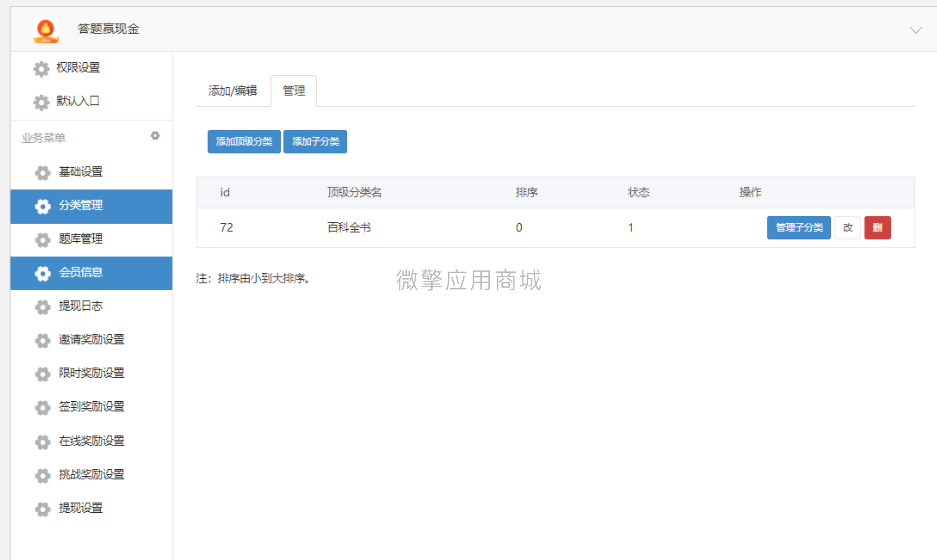The height and width of the screenshot is (560, 937).
Task: Click the 状态 column header
Action: tap(639, 192)
